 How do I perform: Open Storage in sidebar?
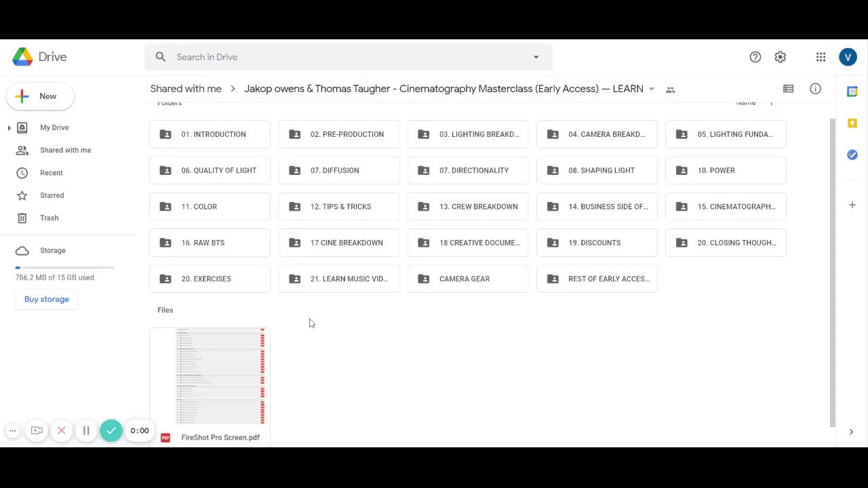(x=52, y=251)
